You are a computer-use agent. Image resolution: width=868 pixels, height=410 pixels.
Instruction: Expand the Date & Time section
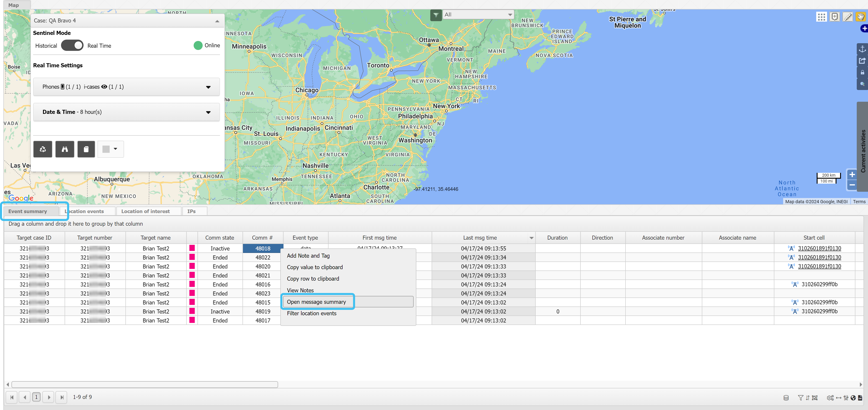(208, 113)
